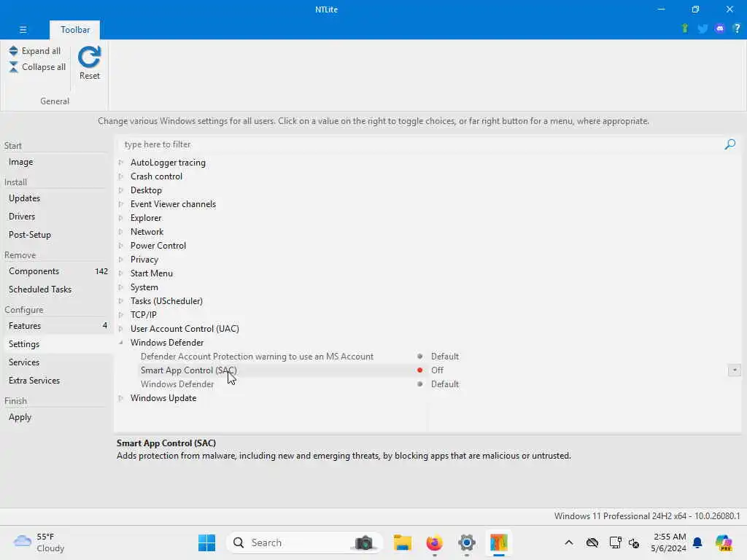Open File Explorer from taskbar

click(x=403, y=542)
